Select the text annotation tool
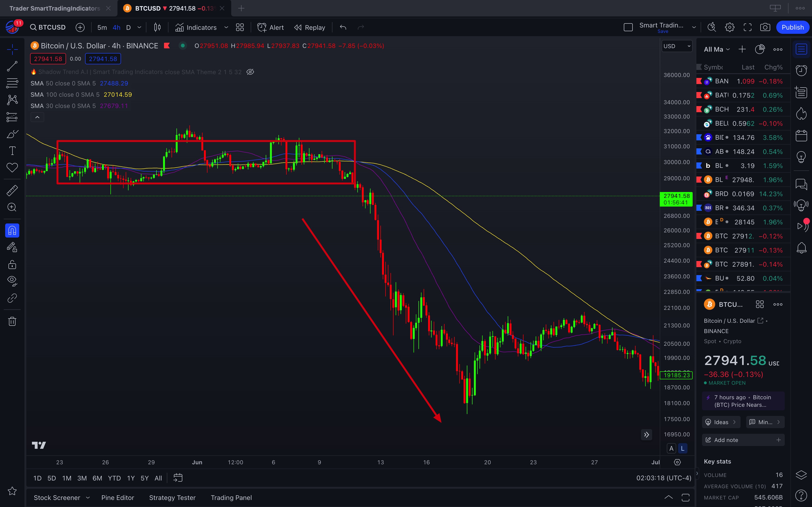Image resolution: width=812 pixels, height=507 pixels. click(12, 151)
